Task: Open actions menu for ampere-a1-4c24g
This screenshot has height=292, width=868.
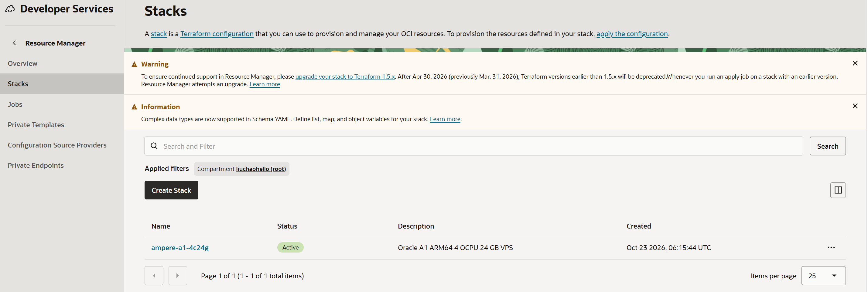Action: click(831, 248)
